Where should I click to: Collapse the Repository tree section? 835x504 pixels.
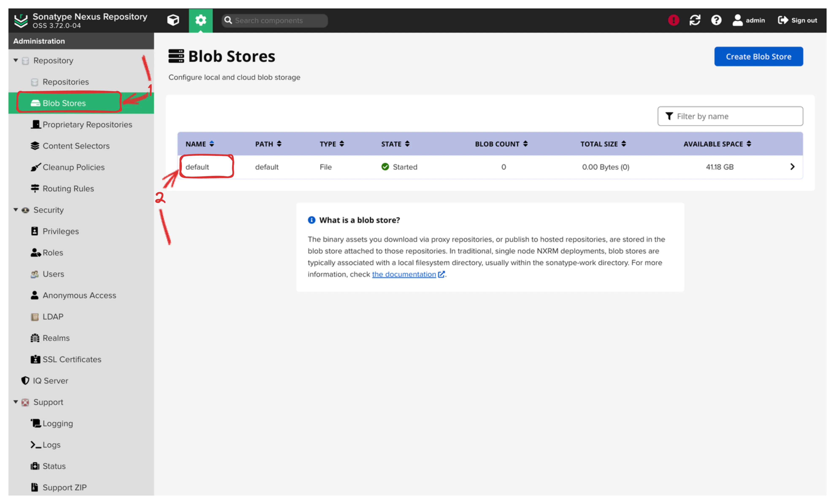coord(16,60)
